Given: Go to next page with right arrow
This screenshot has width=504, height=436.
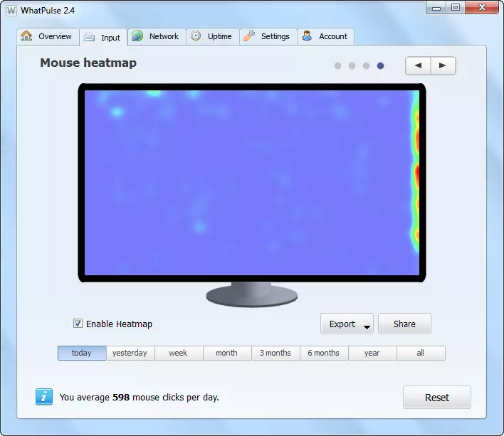Looking at the screenshot, I should (443, 66).
